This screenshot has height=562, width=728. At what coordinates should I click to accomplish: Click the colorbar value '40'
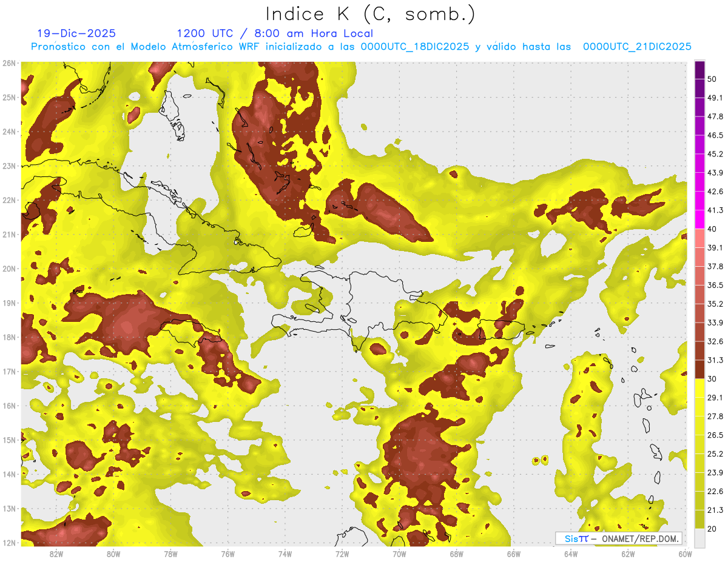pos(712,229)
